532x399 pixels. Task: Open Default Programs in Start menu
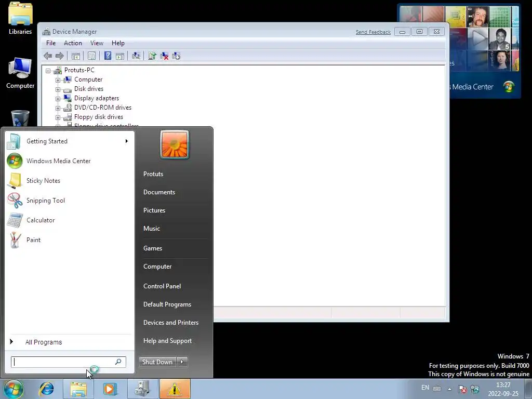(167, 304)
